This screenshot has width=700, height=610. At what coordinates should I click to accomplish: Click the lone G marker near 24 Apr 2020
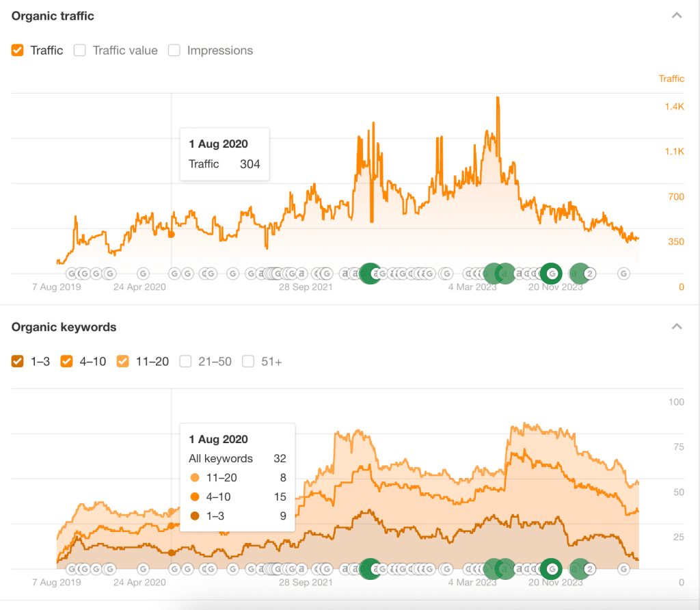pos(142,273)
